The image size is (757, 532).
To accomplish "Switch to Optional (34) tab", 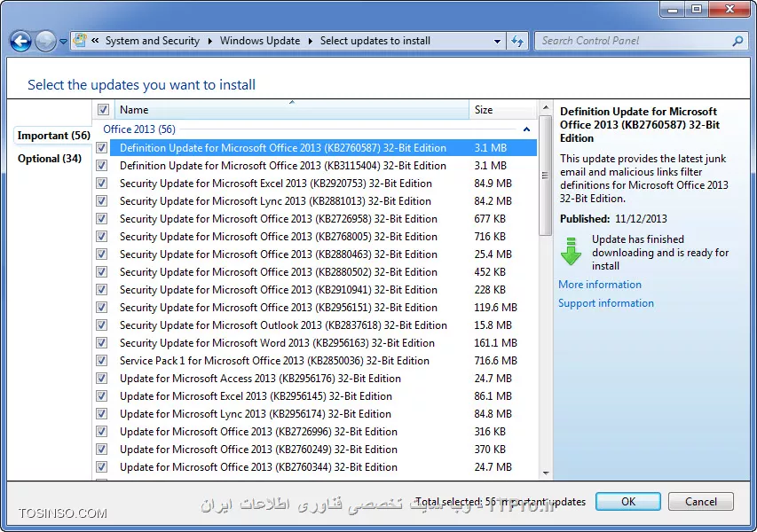I will (x=49, y=159).
